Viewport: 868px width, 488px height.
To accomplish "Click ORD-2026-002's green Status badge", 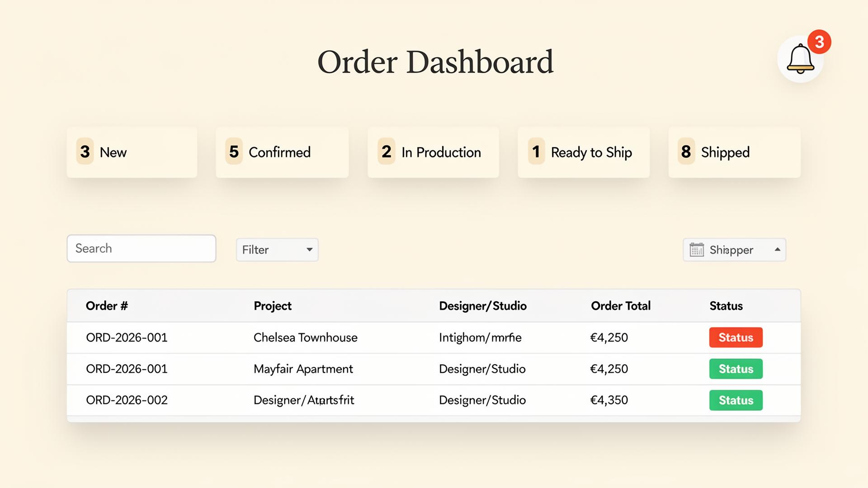I will click(x=736, y=400).
